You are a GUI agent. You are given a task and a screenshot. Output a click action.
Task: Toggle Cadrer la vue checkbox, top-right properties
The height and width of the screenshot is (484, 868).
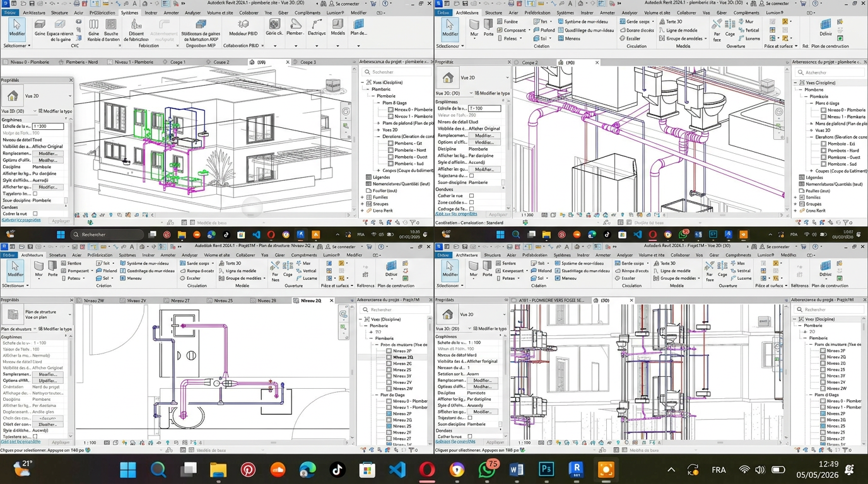(x=471, y=195)
